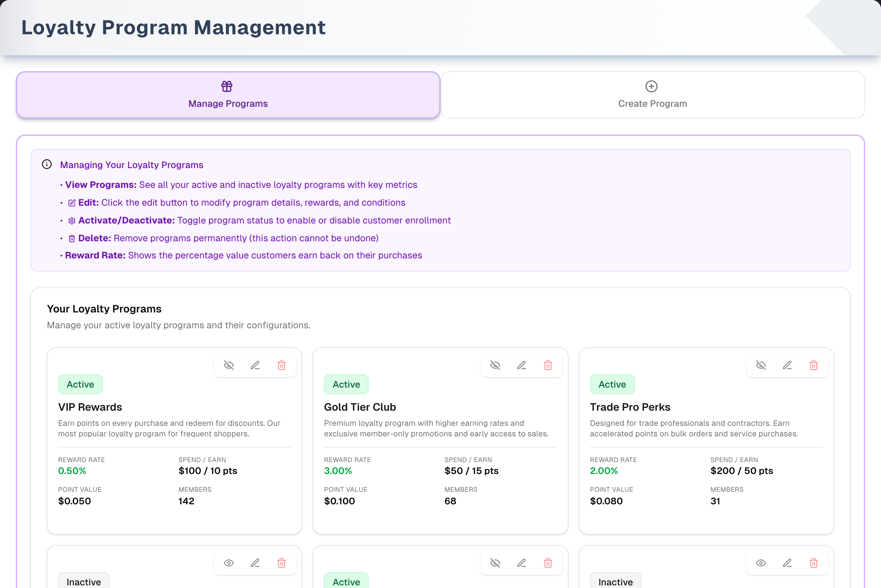Delete the Trade Pro Perks program

point(813,365)
